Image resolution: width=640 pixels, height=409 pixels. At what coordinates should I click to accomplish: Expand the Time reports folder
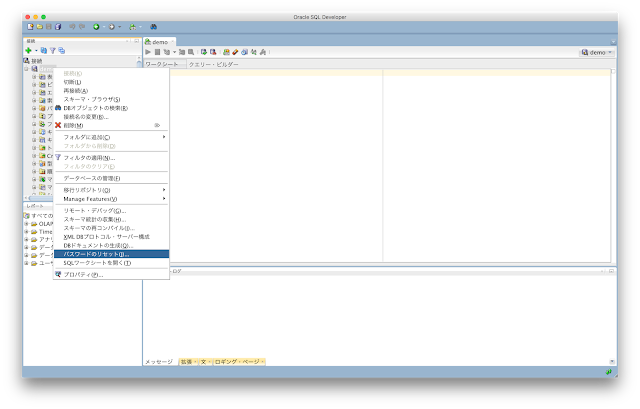coord(26,231)
